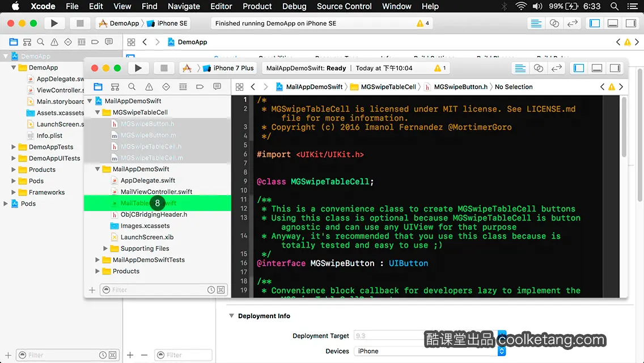Open the Editor menu
The image size is (644, 363).
(221, 6)
